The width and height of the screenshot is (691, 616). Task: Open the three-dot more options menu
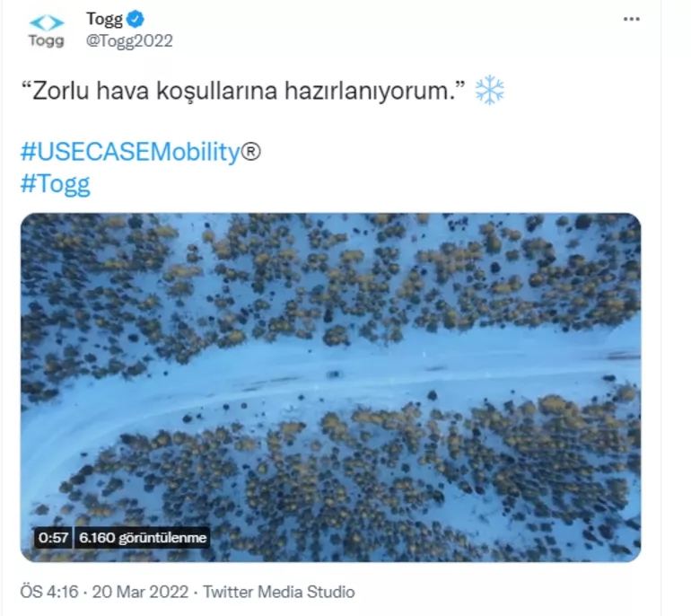632,20
